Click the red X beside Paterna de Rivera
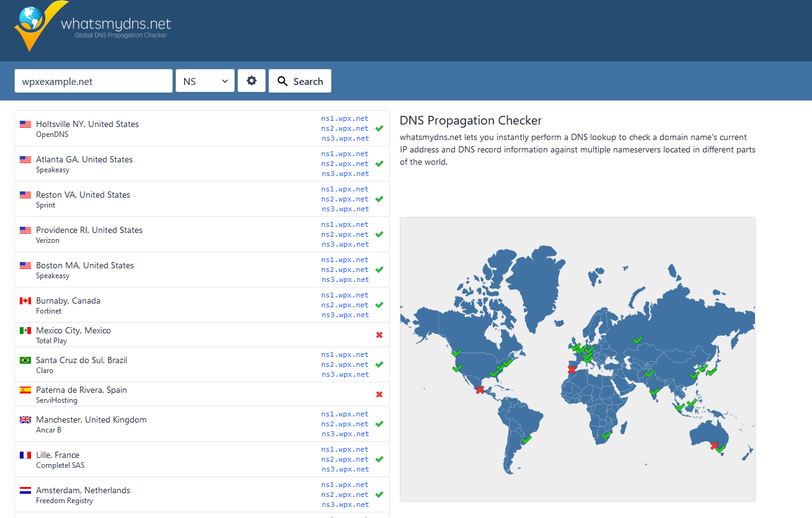 [x=379, y=395]
